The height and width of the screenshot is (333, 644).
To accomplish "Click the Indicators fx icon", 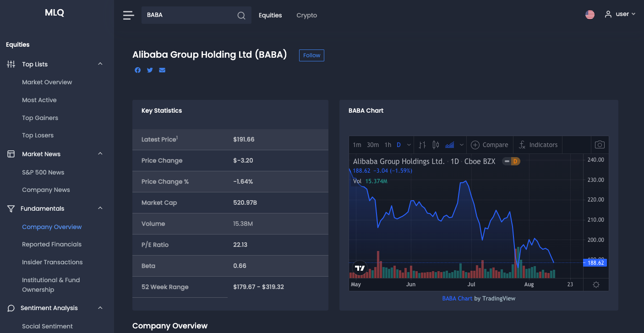I will [x=522, y=145].
